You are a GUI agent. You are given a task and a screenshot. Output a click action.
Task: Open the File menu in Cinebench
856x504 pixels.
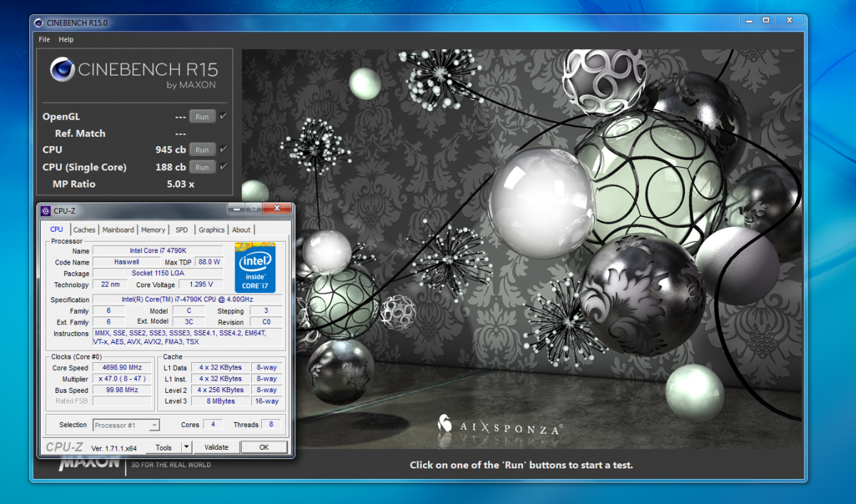coord(44,40)
